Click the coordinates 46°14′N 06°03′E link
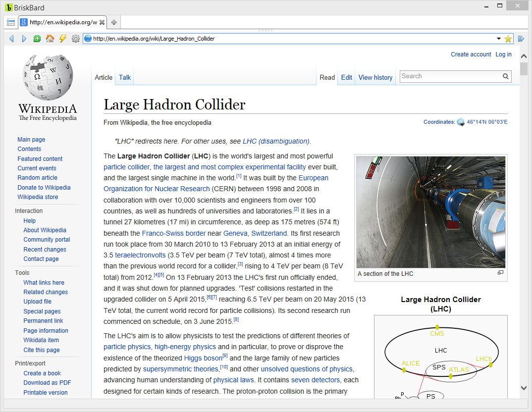 click(x=487, y=122)
